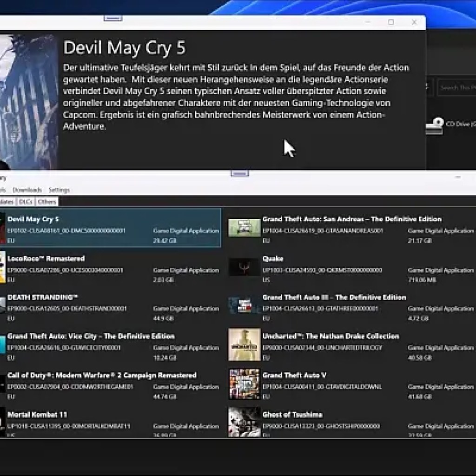Viewport: 476px width, 476px height.
Task: Select Call of Duty Modern Warfare 2 Campaign Remastered
Action: click(x=111, y=384)
